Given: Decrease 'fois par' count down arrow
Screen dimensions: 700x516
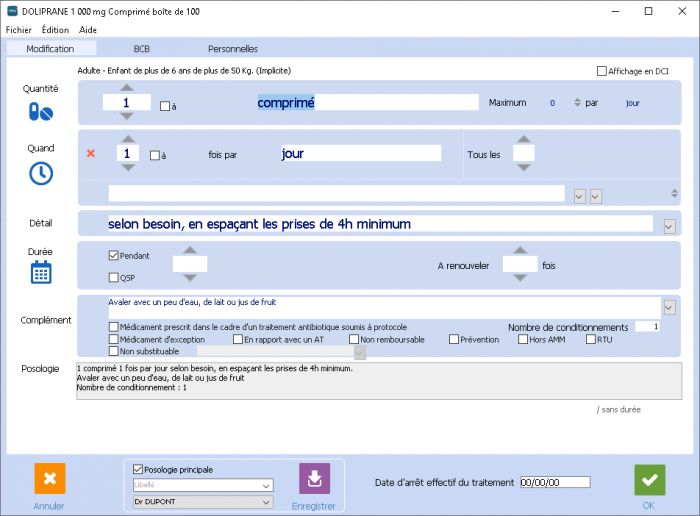Looking at the screenshot, I should (x=128, y=168).
